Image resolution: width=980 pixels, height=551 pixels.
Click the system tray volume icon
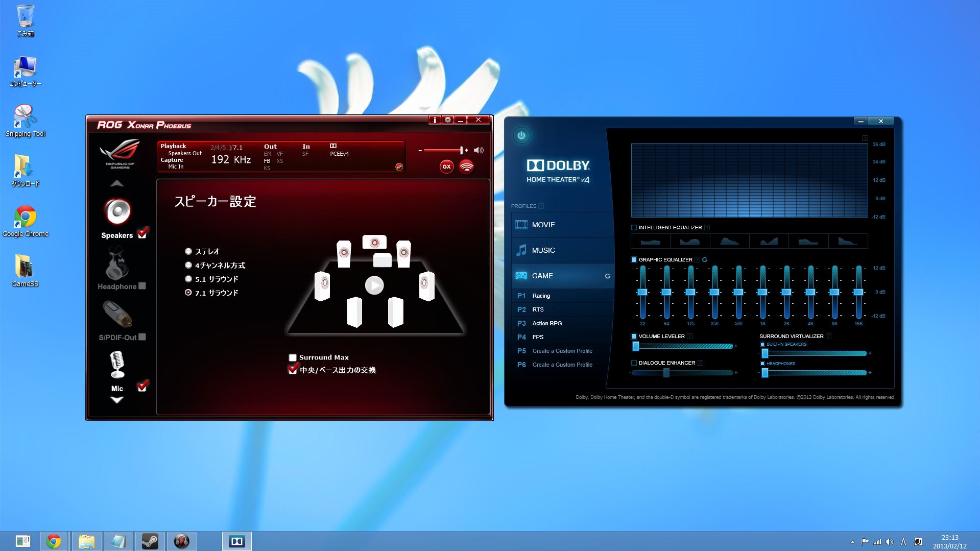[x=890, y=542]
